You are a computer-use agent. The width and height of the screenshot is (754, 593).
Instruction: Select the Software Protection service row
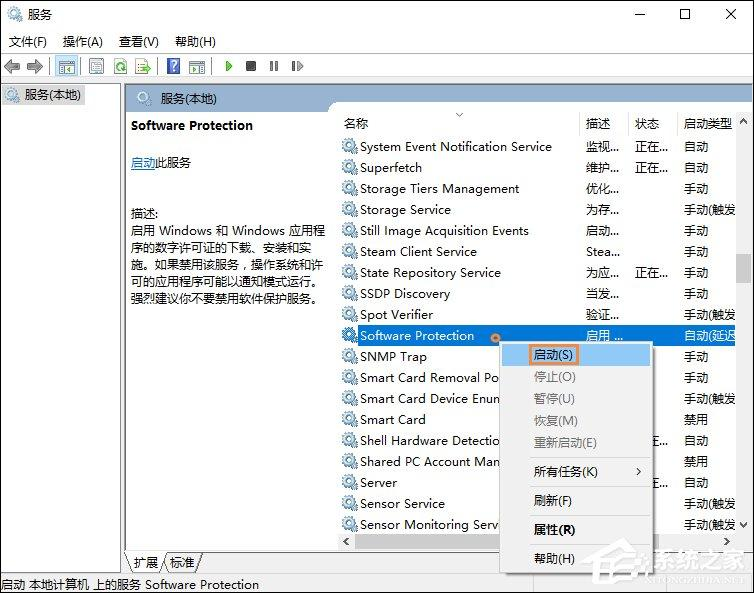(538, 335)
